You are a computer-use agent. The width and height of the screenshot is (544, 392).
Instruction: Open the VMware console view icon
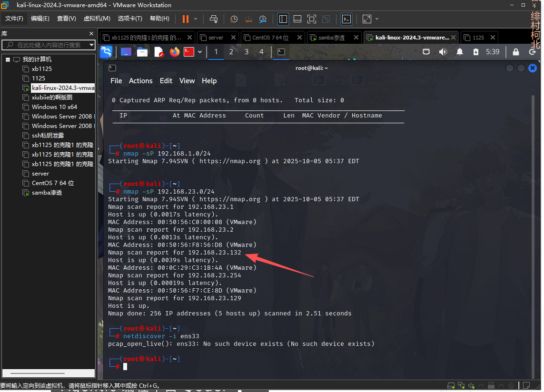(x=347, y=19)
